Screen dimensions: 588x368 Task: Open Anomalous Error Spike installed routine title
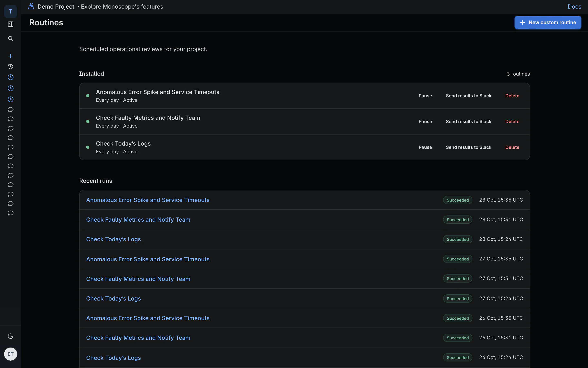[157, 92]
